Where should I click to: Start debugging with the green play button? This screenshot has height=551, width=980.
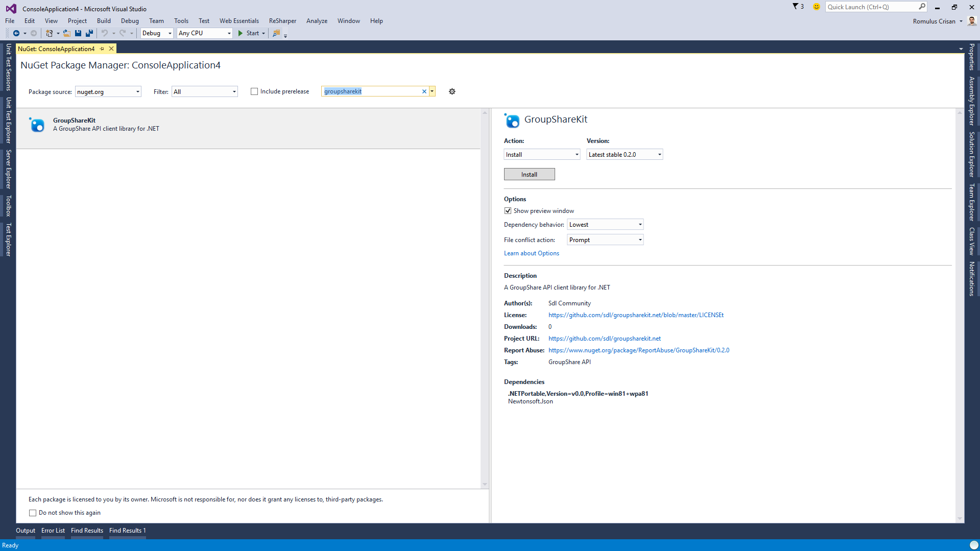click(241, 33)
